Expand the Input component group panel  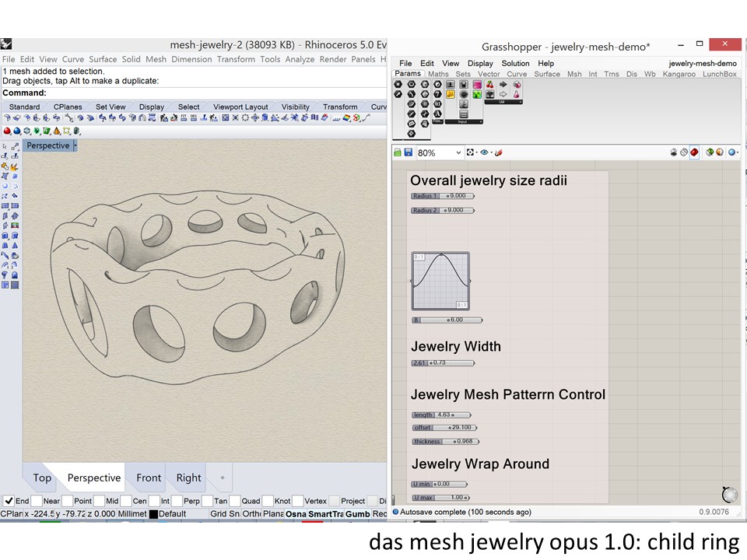(464, 121)
